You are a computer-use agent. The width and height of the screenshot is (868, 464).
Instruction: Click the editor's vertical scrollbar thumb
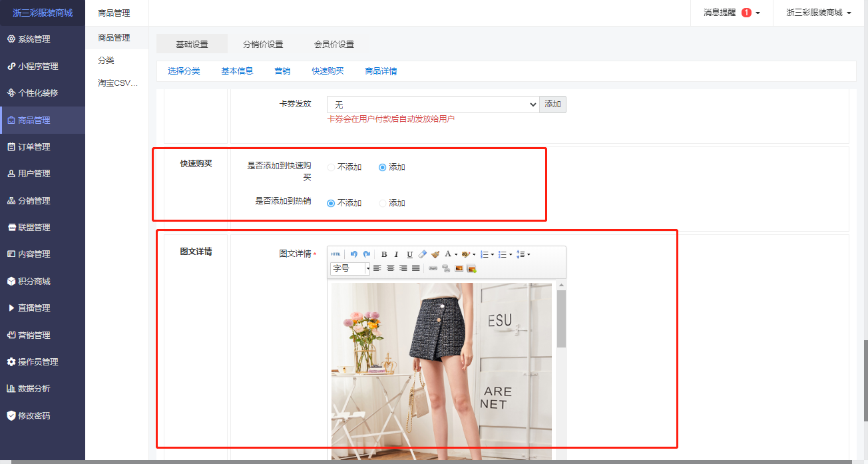pyautogui.click(x=561, y=318)
